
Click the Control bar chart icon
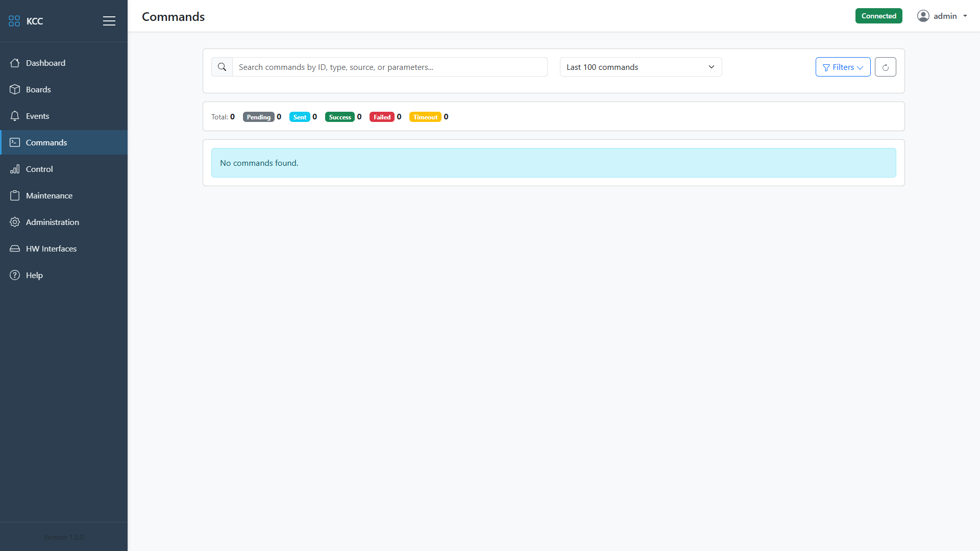pyautogui.click(x=15, y=169)
